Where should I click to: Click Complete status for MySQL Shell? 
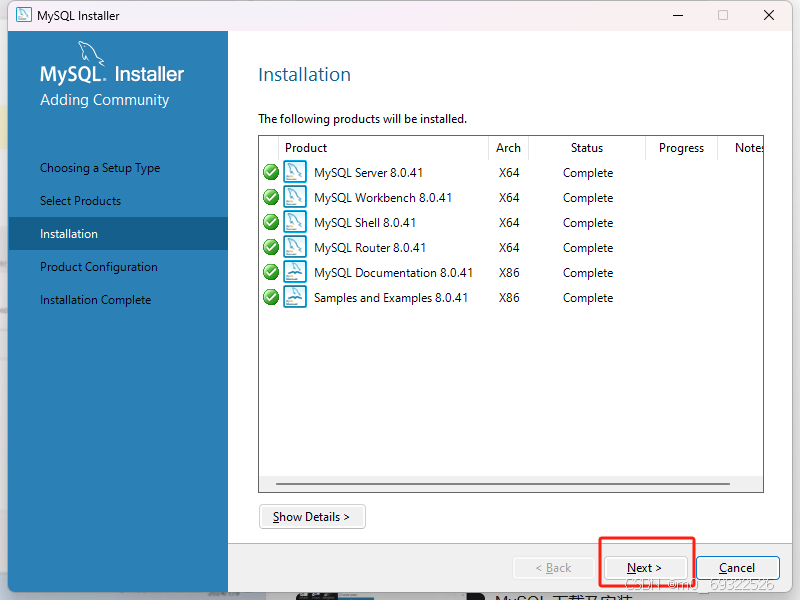pos(588,223)
